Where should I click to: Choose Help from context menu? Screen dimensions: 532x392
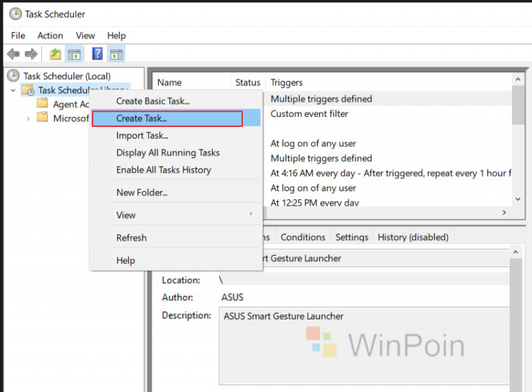176,260
